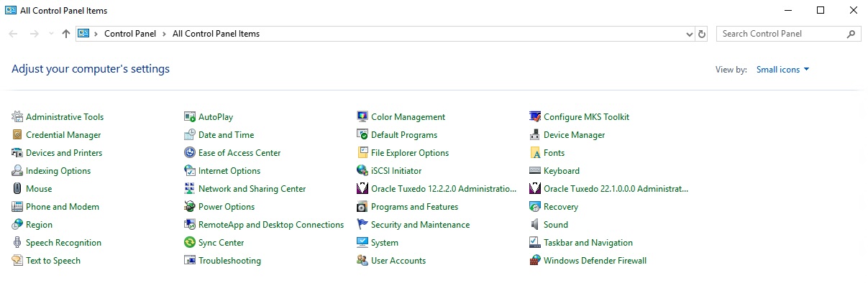Click the Mouse icon
This screenshot has width=868, height=283.
(17, 189)
